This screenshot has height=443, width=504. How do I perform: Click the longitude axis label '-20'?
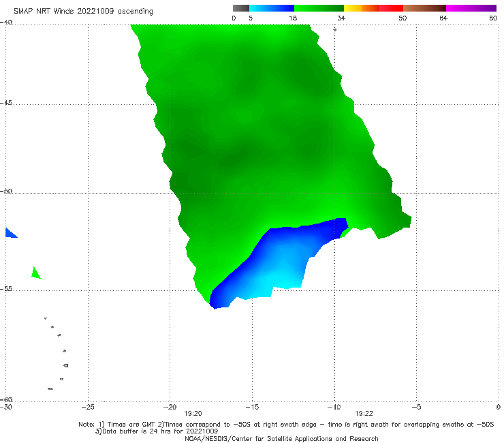pos(170,407)
